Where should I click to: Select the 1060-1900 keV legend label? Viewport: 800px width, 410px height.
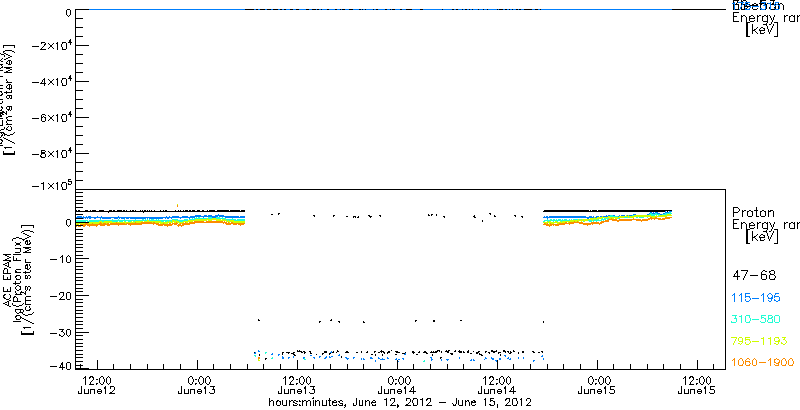763,363
